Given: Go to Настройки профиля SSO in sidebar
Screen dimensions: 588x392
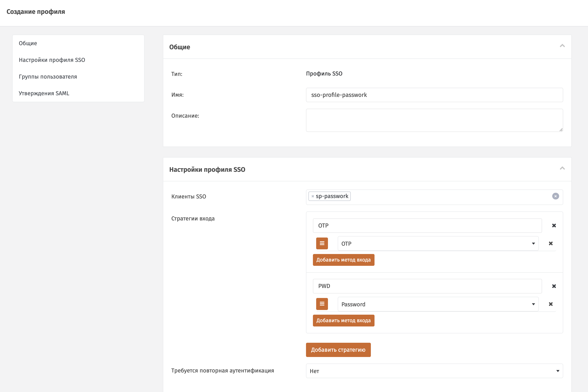Looking at the screenshot, I should pyautogui.click(x=52, y=60).
